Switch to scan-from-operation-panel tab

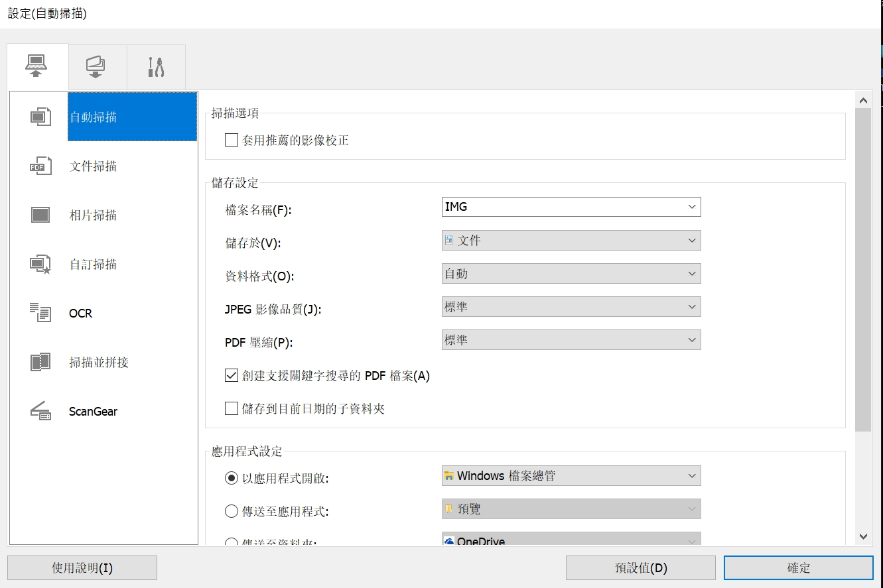coord(97,67)
